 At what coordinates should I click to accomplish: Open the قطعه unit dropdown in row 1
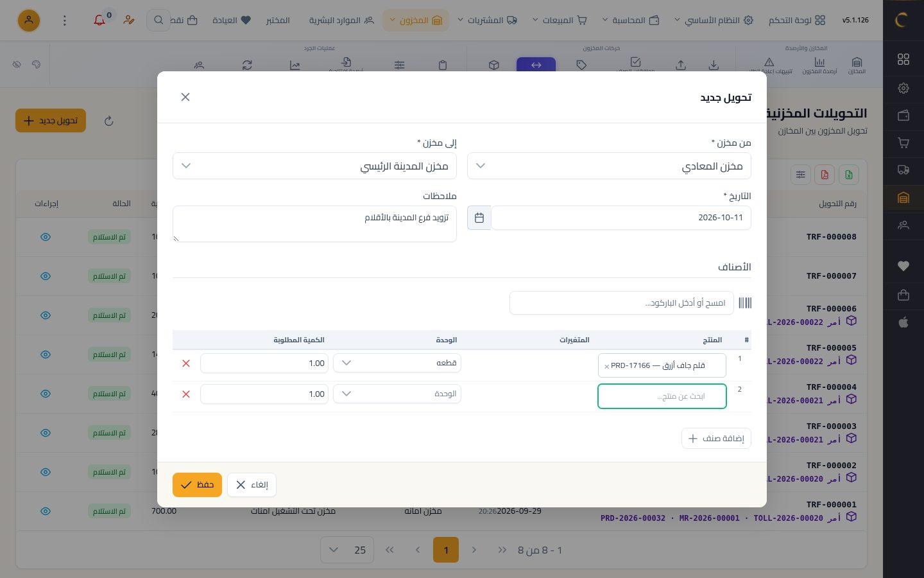pyautogui.click(x=397, y=363)
